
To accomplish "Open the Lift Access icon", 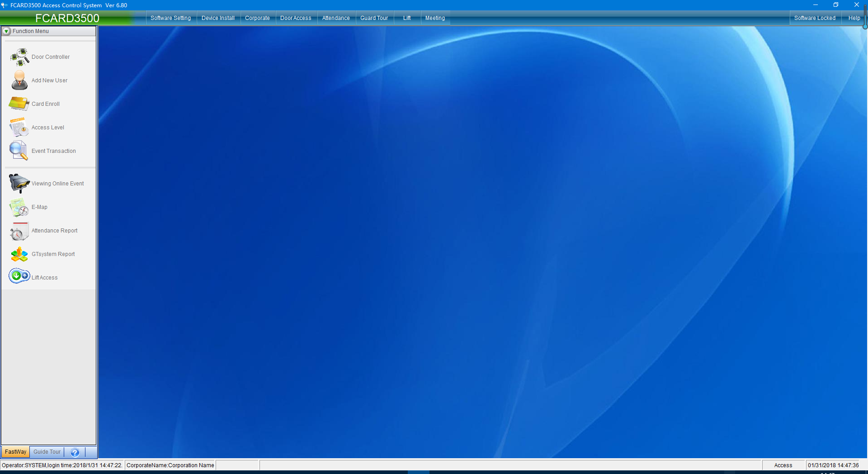I will 19,276.
